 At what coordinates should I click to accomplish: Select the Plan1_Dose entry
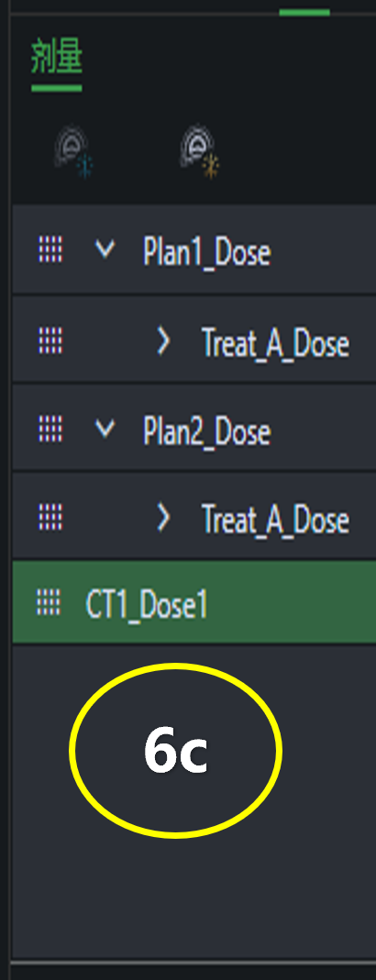click(206, 252)
